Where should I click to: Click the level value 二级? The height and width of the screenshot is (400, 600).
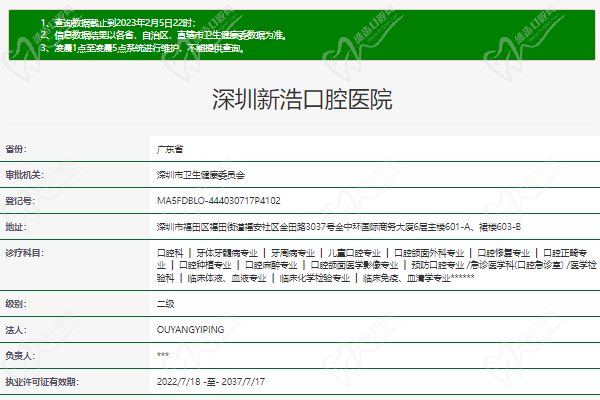165,304
